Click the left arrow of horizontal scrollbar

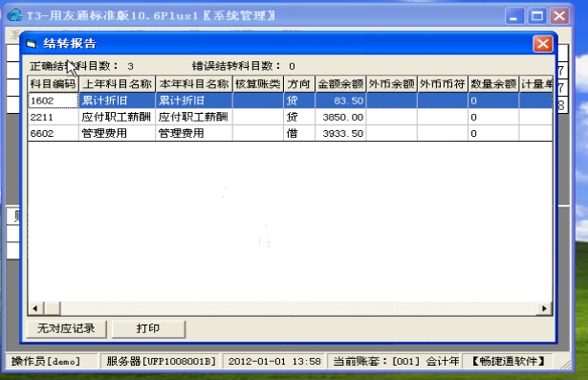[35, 308]
